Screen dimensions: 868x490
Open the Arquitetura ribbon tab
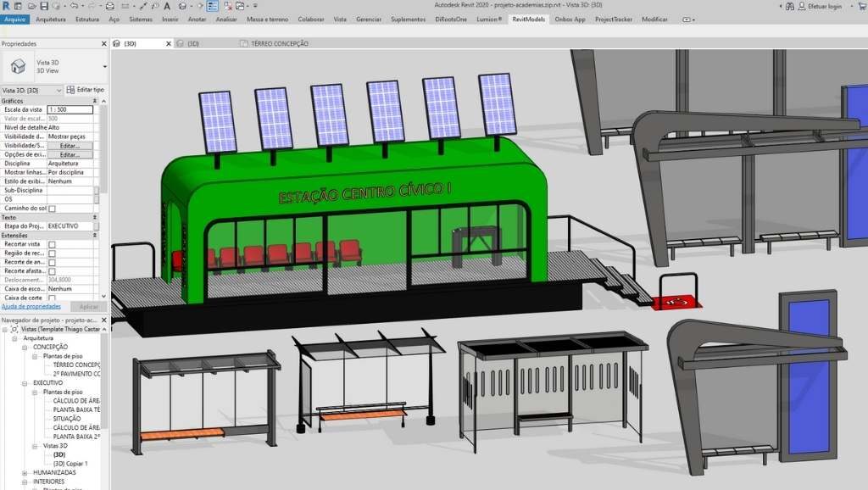coord(51,19)
